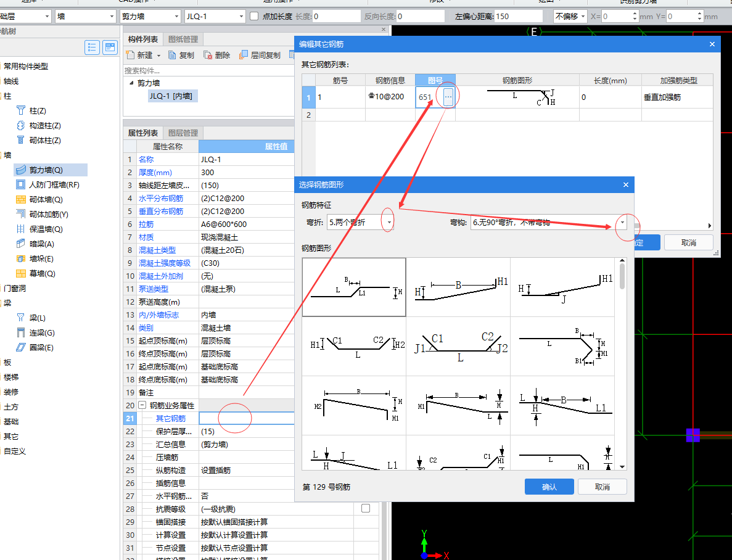This screenshot has width=732, height=560.
Task: Open 剪力墙 type dropdown in toolbar
Action: 176,17
